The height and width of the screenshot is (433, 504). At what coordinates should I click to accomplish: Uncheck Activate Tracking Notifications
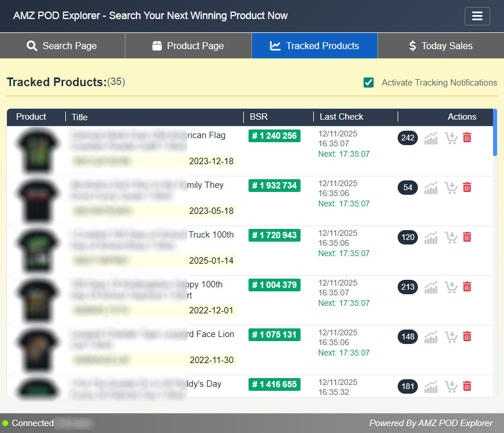[x=368, y=83]
